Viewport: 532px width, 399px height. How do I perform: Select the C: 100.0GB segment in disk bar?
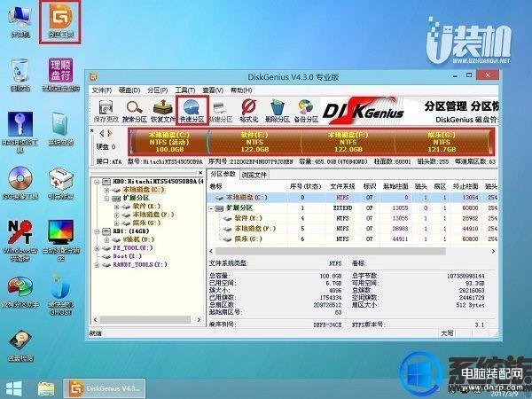(x=168, y=142)
